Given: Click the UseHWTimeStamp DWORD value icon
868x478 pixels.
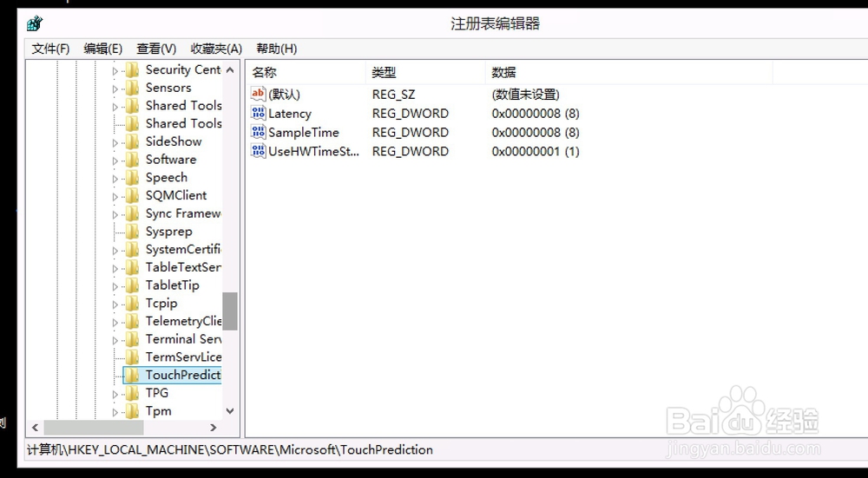Looking at the screenshot, I should (x=258, y=150).
